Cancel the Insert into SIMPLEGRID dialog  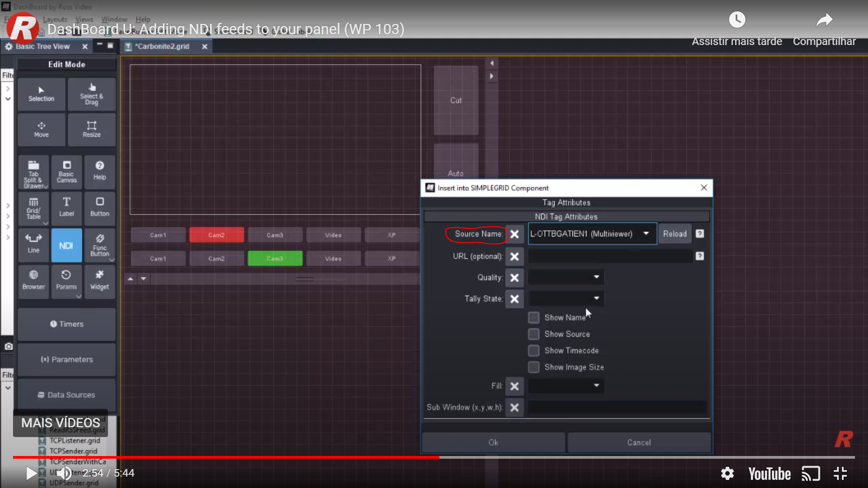point(639,442)
